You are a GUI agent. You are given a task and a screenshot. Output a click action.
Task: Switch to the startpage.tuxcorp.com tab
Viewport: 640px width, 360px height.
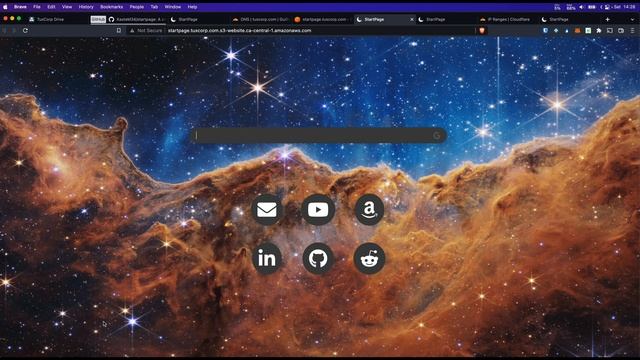[x=322, y=19]
